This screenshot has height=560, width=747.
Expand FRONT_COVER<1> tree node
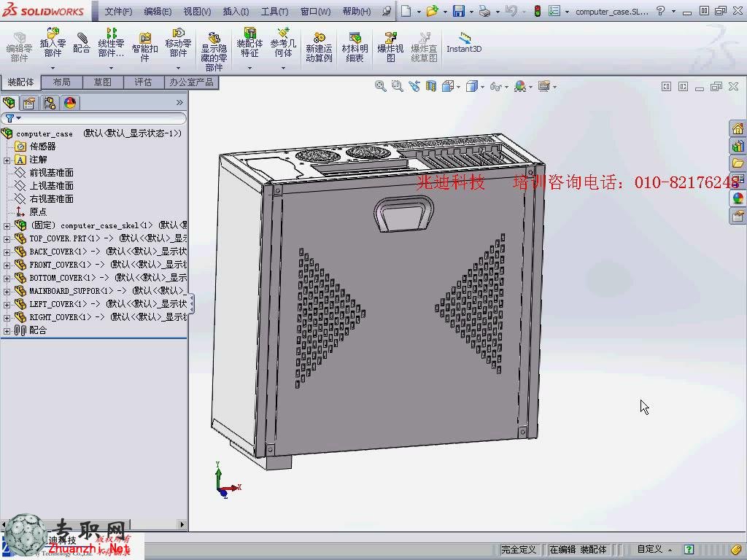point(7,265)
